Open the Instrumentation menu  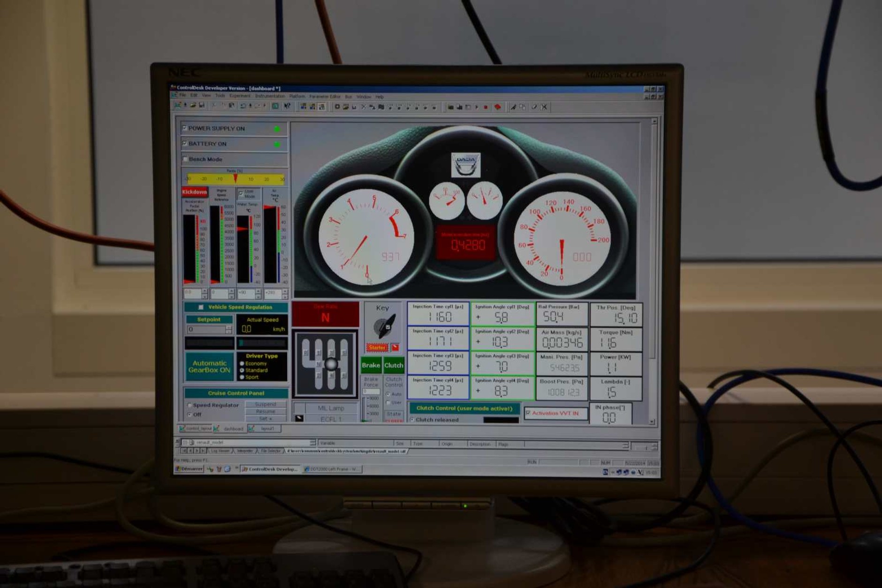coord(270,96)
